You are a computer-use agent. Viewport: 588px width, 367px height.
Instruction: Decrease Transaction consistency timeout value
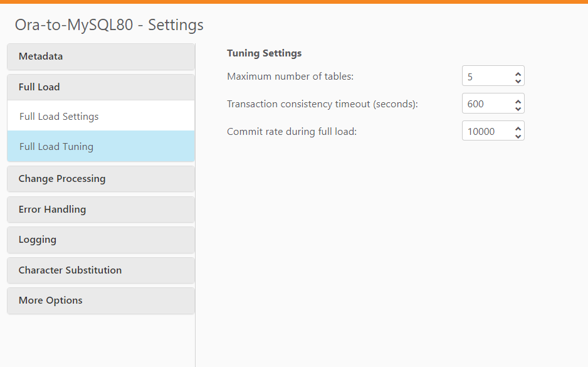[518, 108]
